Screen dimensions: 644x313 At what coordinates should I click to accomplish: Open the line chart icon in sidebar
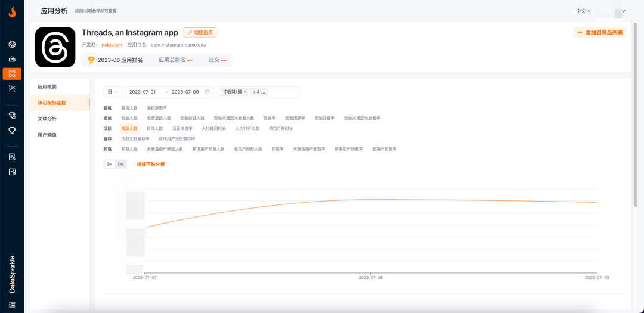[12, 88]
